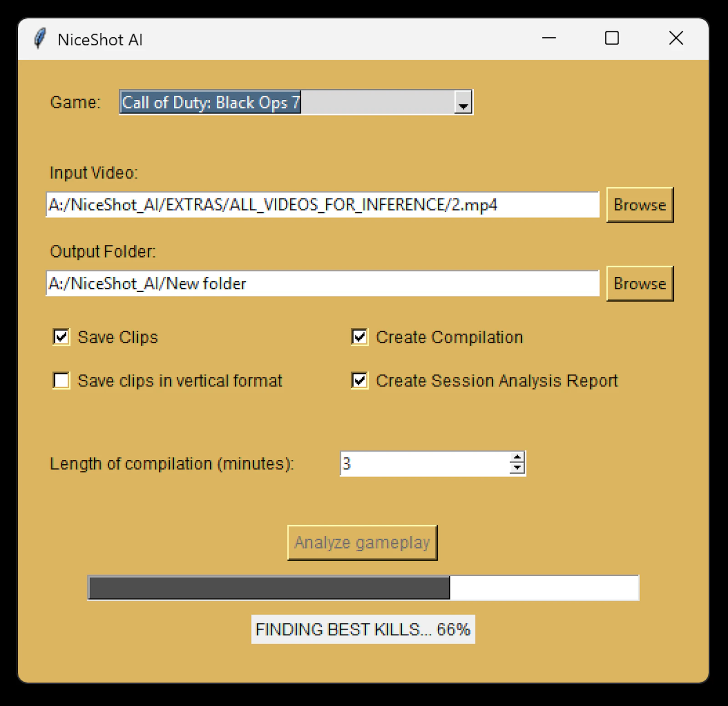Click the analysis progress bar

click(363, 588)
